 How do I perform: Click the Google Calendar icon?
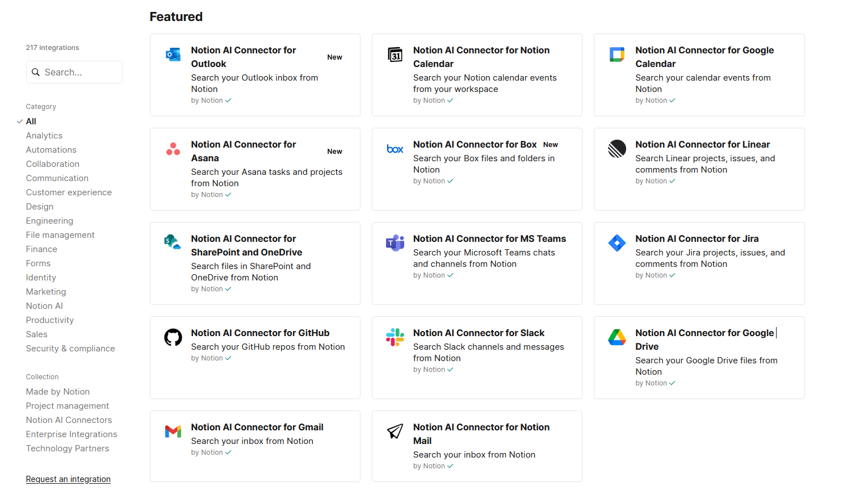coord(617,55)
